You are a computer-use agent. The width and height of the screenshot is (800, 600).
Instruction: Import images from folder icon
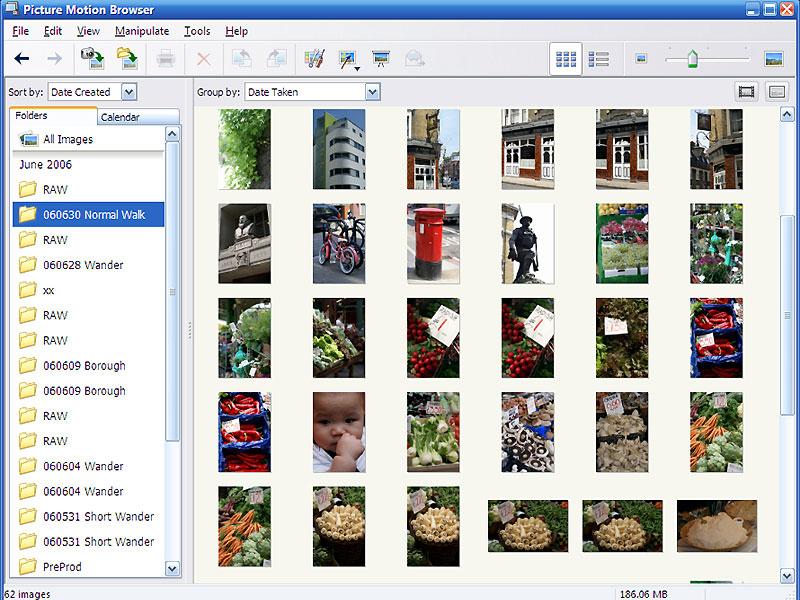click(127, 59)
